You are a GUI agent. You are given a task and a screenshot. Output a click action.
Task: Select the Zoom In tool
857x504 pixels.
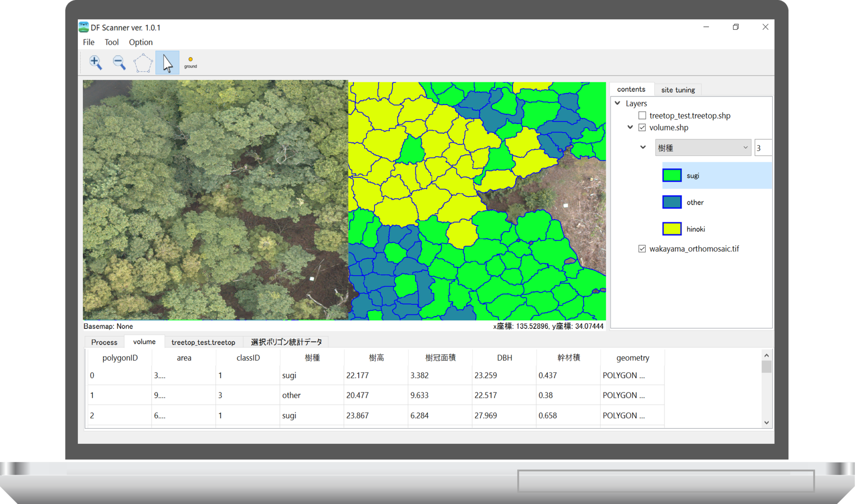point(95,62)
